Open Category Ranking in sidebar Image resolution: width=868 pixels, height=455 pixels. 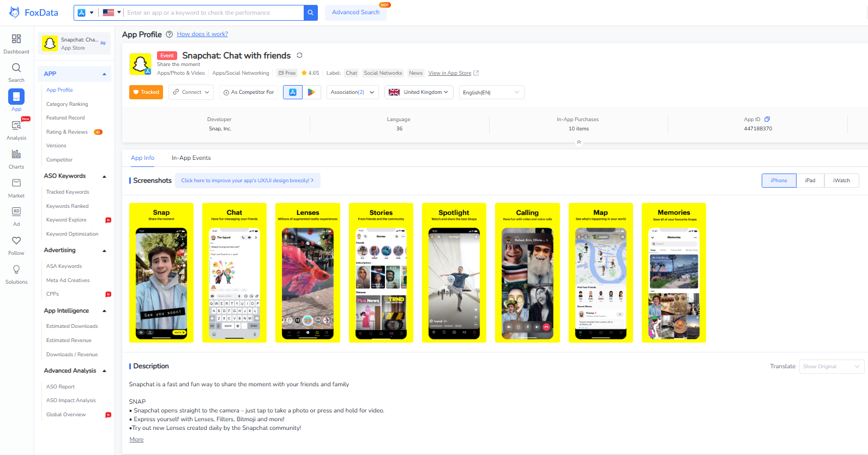[67, 104]
